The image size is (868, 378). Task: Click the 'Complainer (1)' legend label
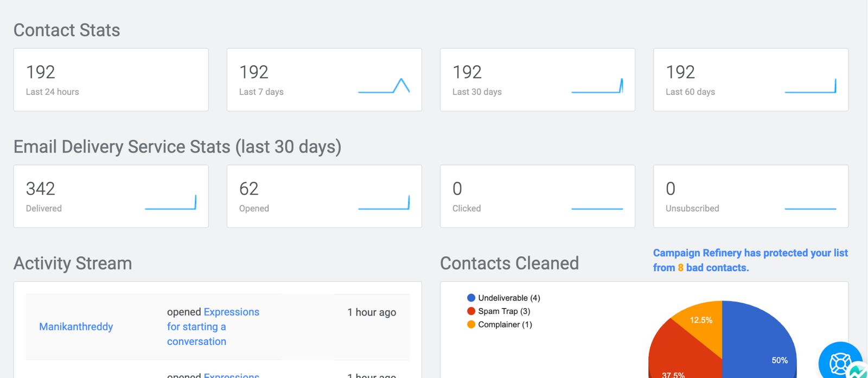(505, 324)
